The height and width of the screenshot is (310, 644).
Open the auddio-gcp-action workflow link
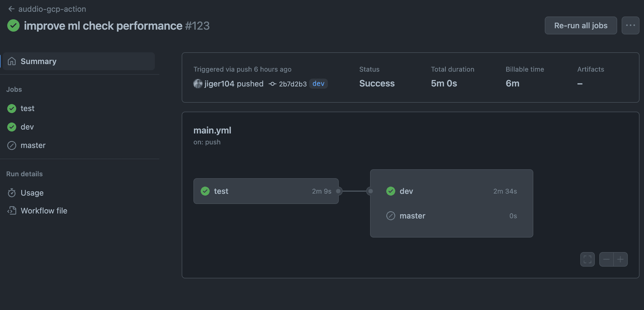pyautogui.click(x=52, y=9)
